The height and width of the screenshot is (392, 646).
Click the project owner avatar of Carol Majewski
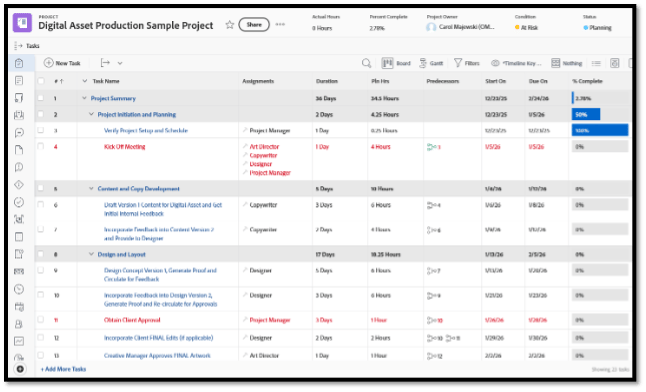pyautogui.click(x=431, y=27)
